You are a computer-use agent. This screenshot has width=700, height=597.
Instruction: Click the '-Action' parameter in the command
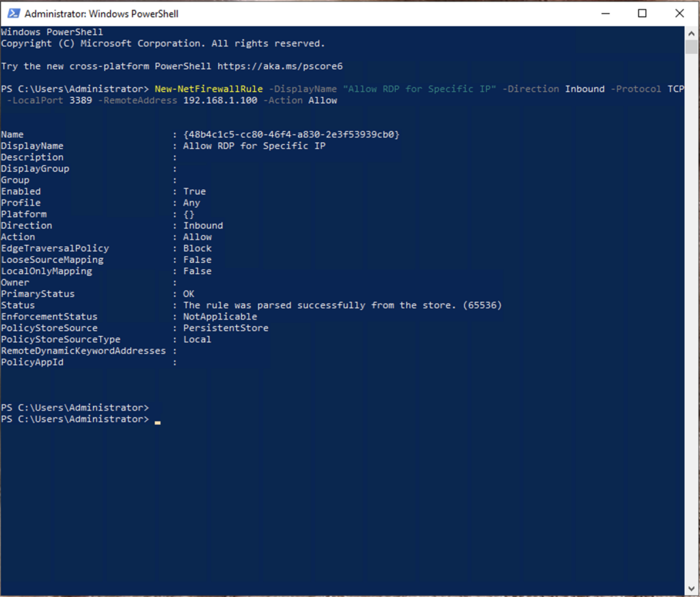[x=282, y=100]
